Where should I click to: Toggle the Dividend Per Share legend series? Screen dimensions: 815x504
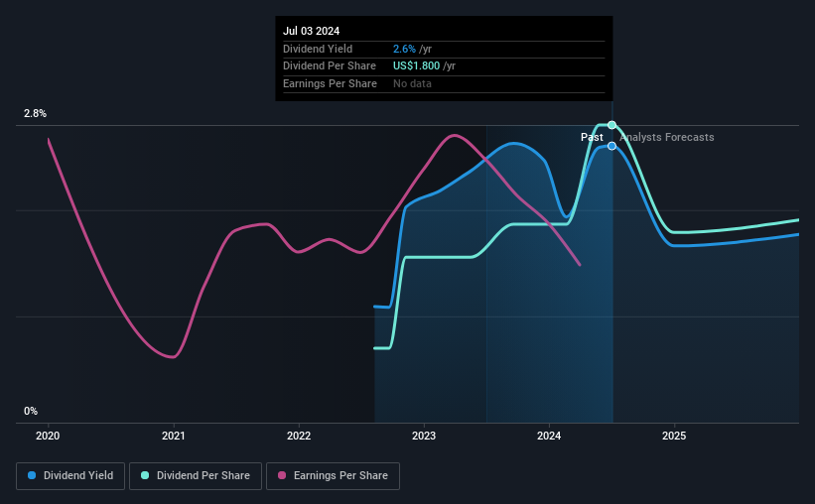tap(196, 476)
